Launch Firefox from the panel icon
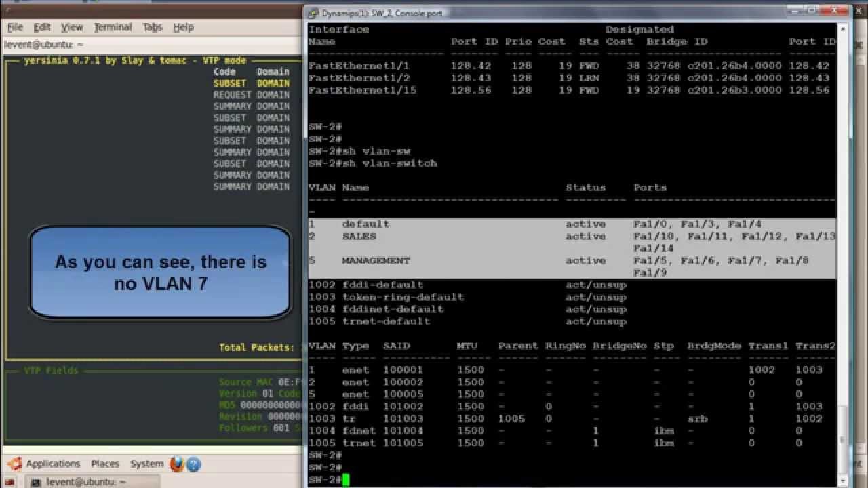This screenshot has width=868, height=488. 176,464
